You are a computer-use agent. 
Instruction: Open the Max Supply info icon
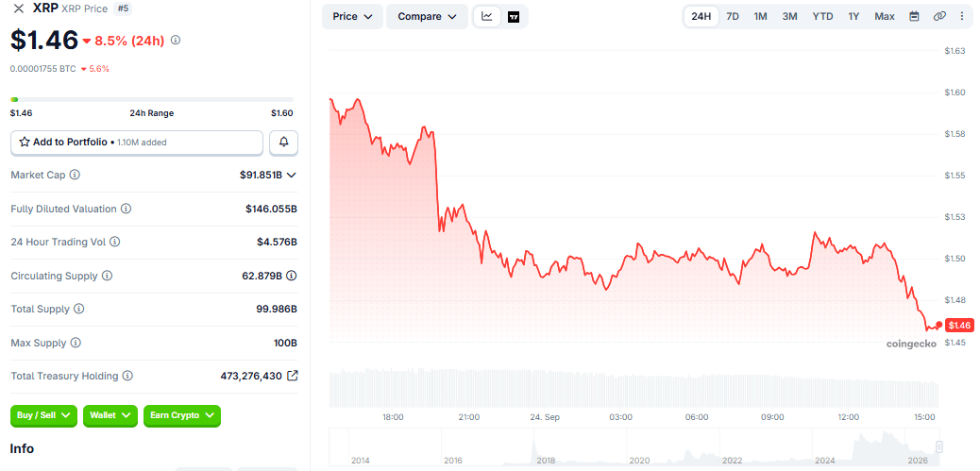pyautogui.click(x=76, y=343)
